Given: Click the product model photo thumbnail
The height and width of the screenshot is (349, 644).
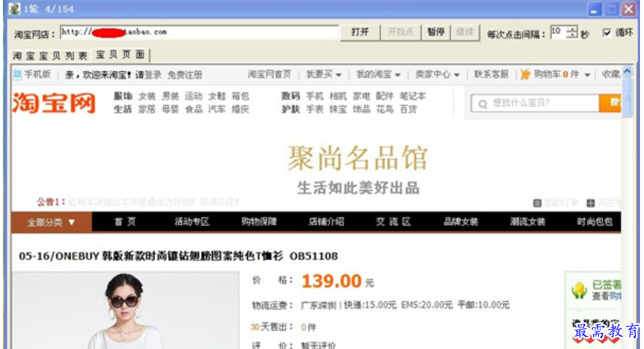Looking at the screenshot, I should point(125,310).
